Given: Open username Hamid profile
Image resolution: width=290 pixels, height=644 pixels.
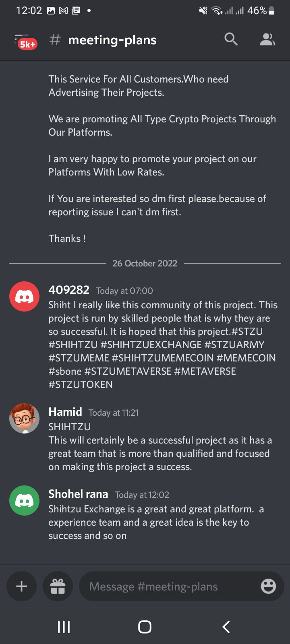Looking at the screenshot, I should [65, 412].
